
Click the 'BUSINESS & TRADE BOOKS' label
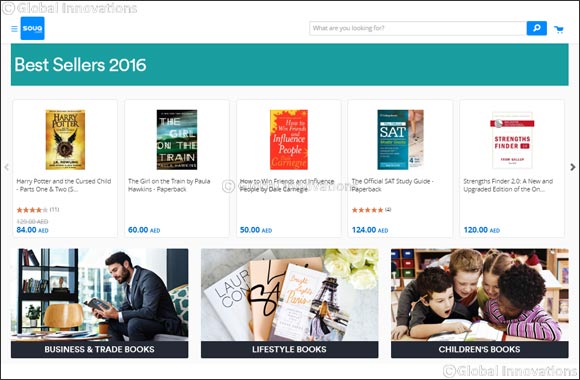point(100,349)
